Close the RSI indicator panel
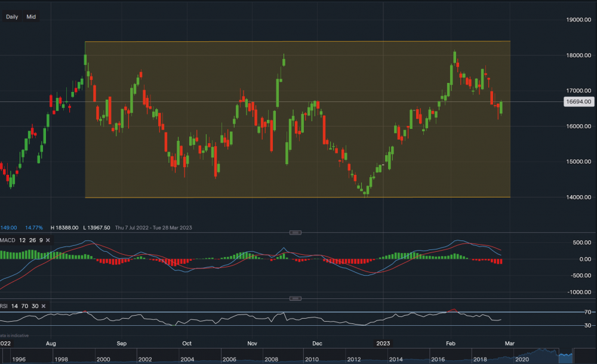597x364 pixels. (x=44, y=306)
